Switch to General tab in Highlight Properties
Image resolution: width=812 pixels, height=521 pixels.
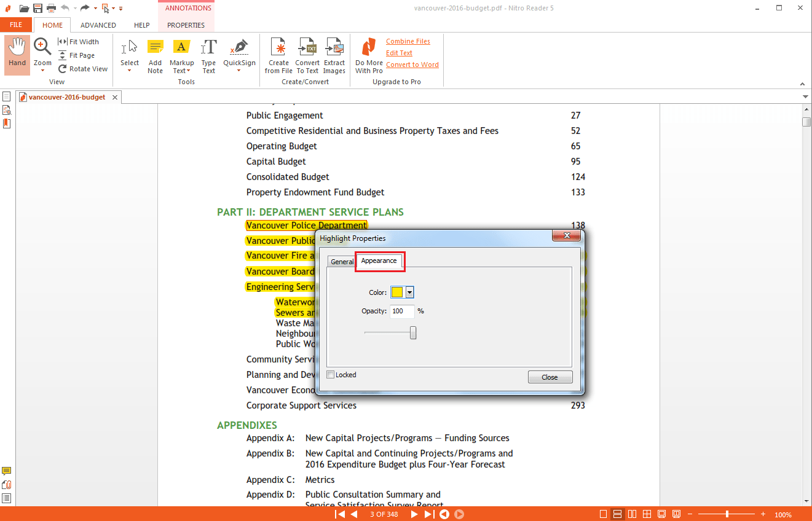coord(342,262)
